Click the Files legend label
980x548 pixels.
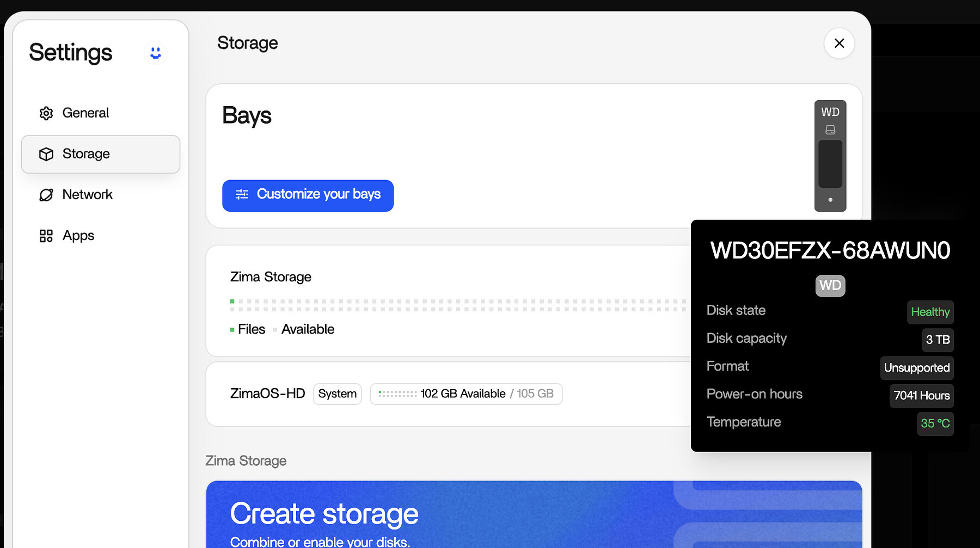point(252,329)
